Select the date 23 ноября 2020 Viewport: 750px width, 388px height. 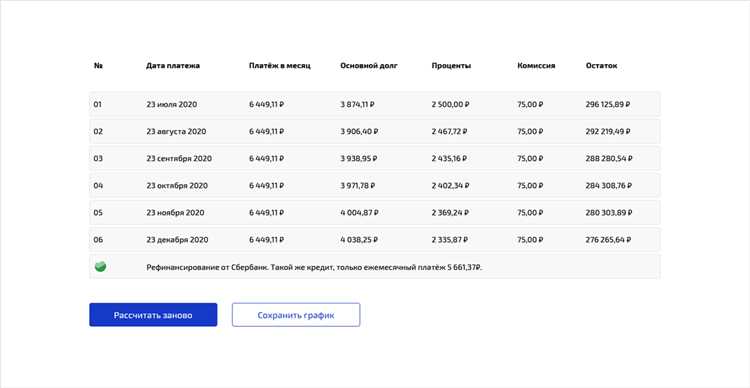(175, 212)
